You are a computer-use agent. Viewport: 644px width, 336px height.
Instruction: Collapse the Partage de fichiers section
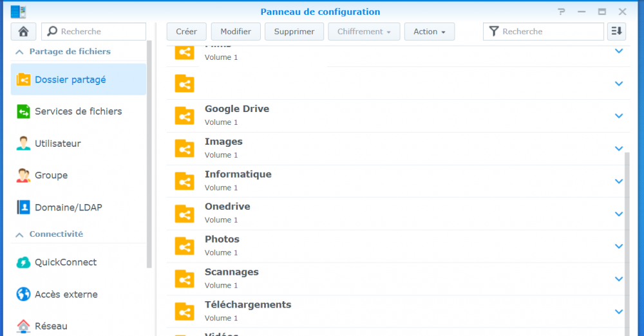click(20, 51)
